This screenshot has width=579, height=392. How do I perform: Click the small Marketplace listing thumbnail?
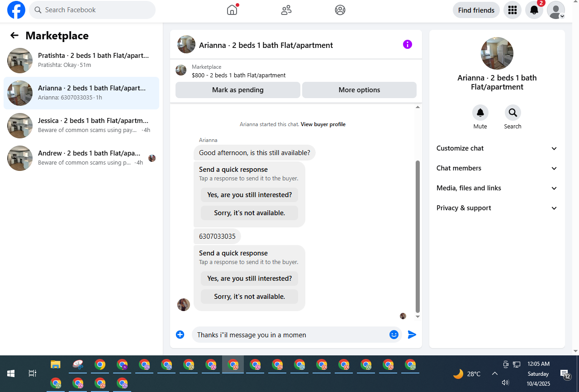[181, 70]
